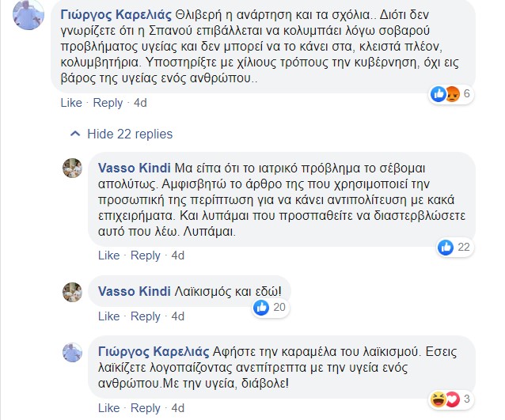Click the 4d timestamp on top comment
This screenshot has width=505, height=420.
[140, 103]
